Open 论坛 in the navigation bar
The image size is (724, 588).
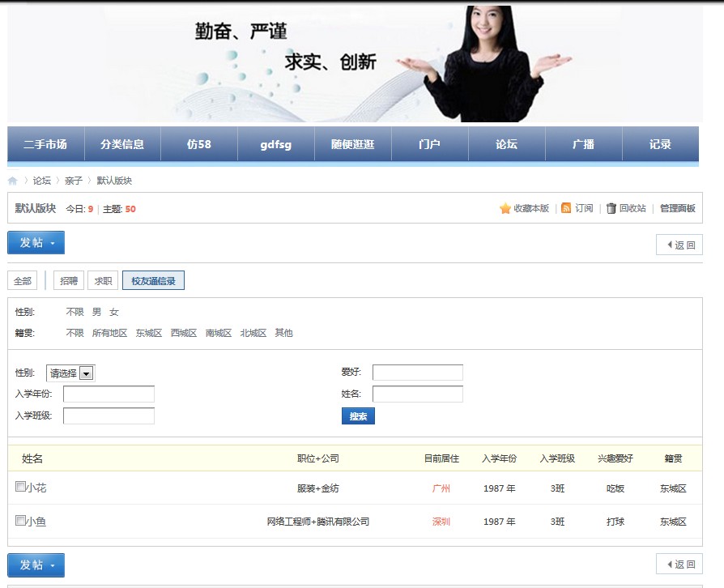pos(506,144)
